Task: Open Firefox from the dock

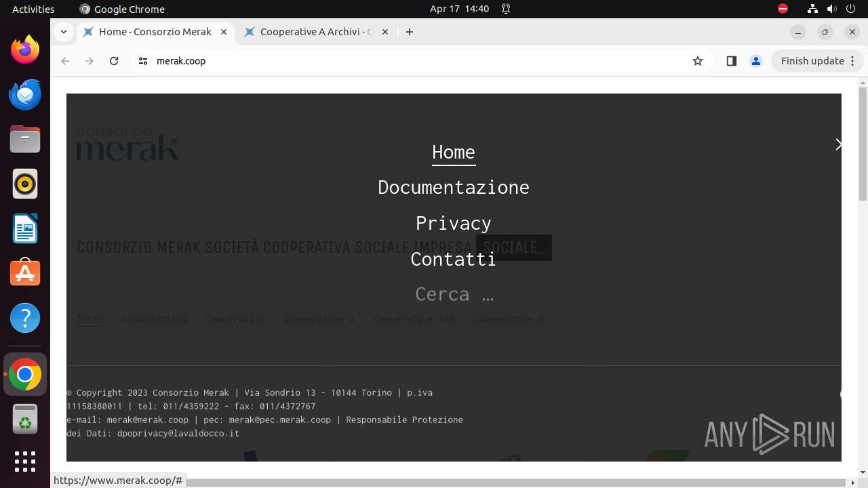Action: pos(25,49)
